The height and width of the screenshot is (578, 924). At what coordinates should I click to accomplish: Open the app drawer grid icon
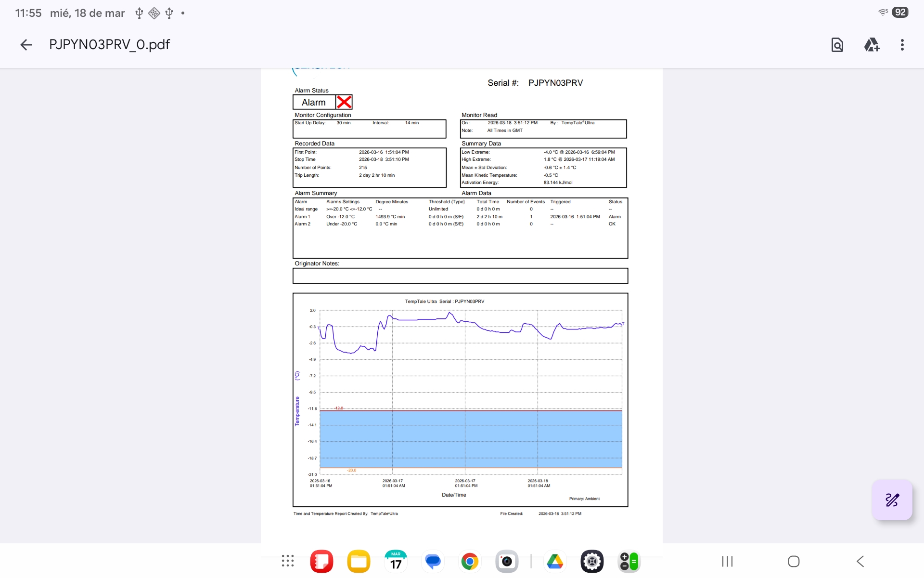[x=288, y=561]
